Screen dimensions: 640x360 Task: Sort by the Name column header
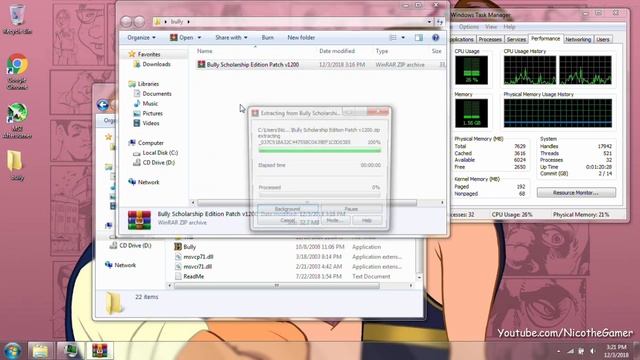click(204, 51)
